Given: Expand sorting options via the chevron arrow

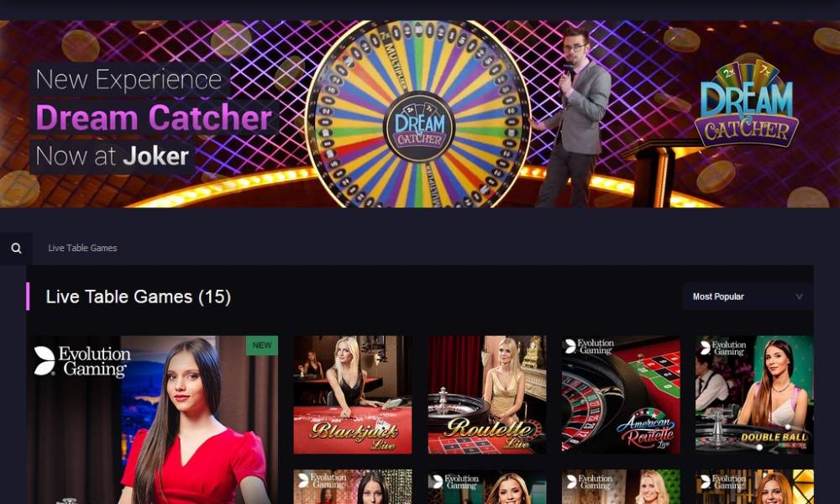Looking at the screenshot, I should coord(799,297).
